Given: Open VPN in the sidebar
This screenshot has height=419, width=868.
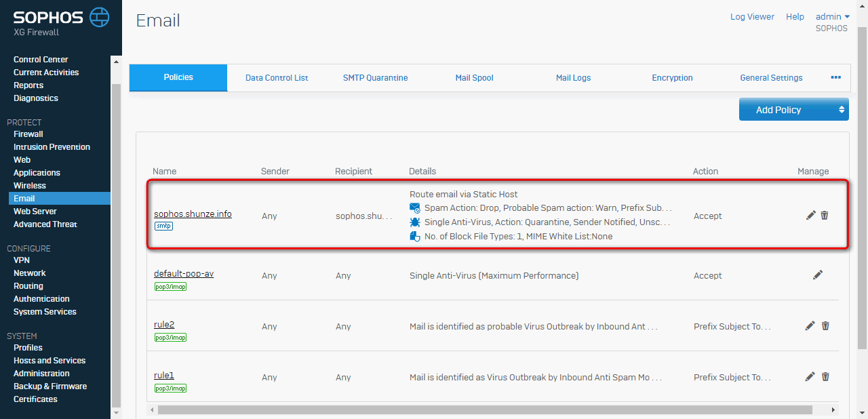Looking at the screenshot, I should (22, 260).
